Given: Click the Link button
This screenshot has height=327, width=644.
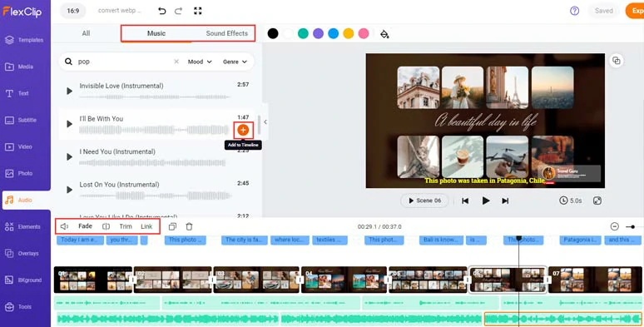Looking at the screenshot, I should pyautogui.click(x=146, y=226).
